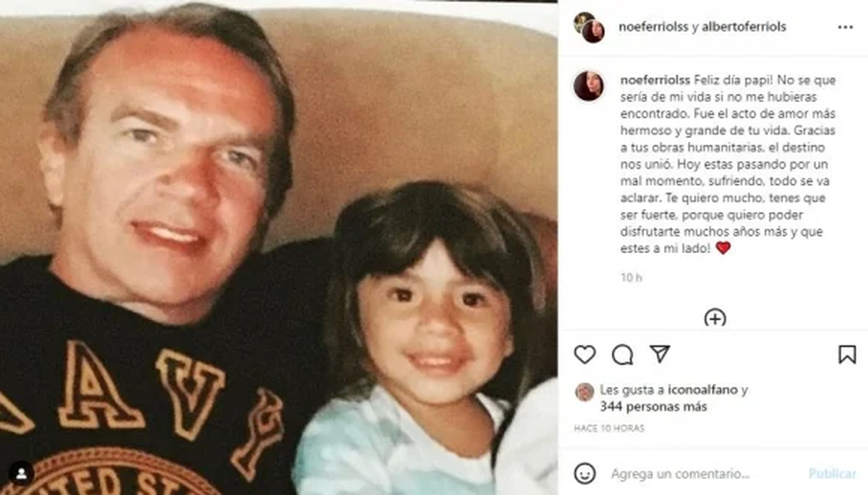Viewport: 868px width, 495px height.
Task: Open albertoferriols profile link in header
Action: point(744,27)
